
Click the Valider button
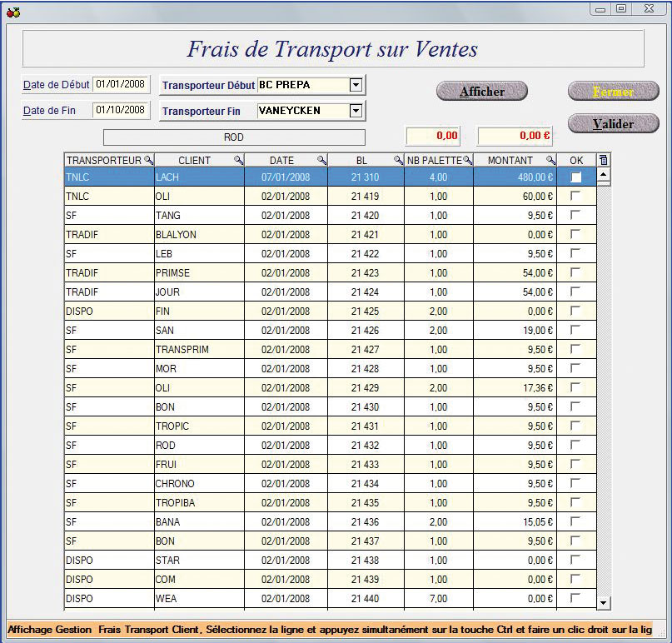[x=613, y=124]
